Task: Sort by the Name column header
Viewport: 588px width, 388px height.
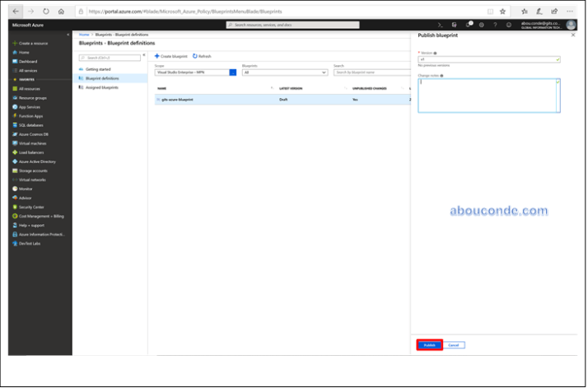Action: tap(162, 87)
